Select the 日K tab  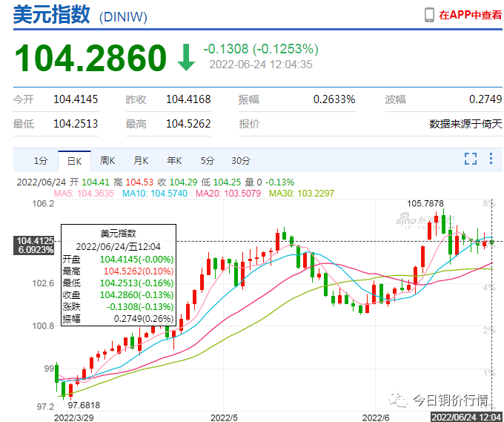click(75, 161)
